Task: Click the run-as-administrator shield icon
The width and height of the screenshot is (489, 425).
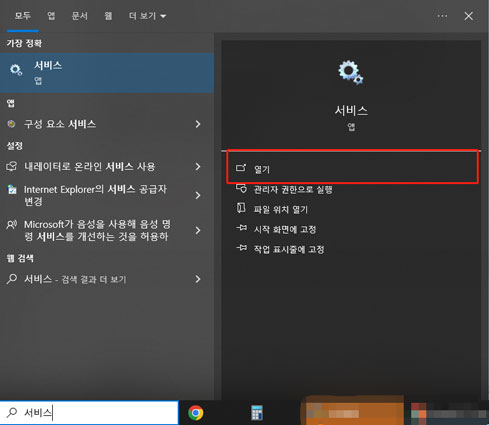Action: tap(241, 188)
